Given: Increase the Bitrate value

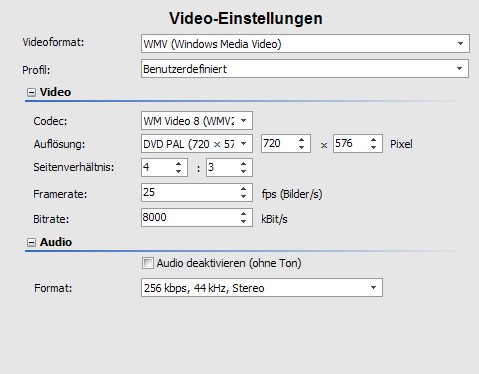Looking at the screenshot, I should (244, 214).
